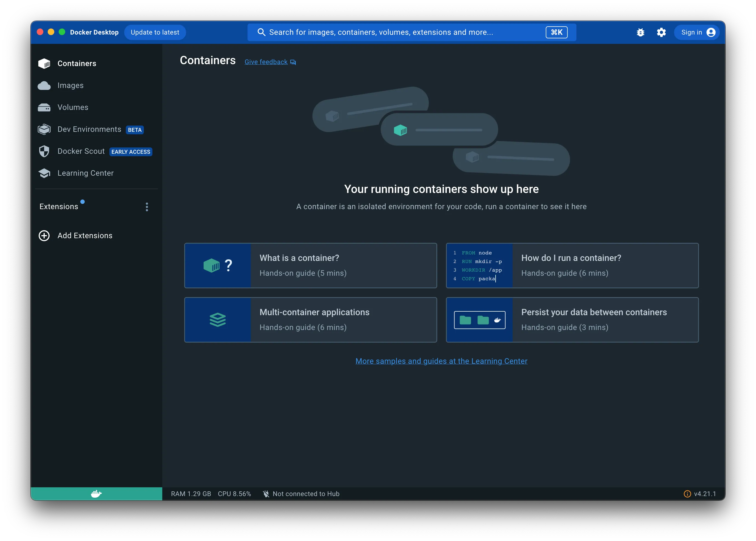
Task: Go to Dev Environments section
Action: click(89, 129)
